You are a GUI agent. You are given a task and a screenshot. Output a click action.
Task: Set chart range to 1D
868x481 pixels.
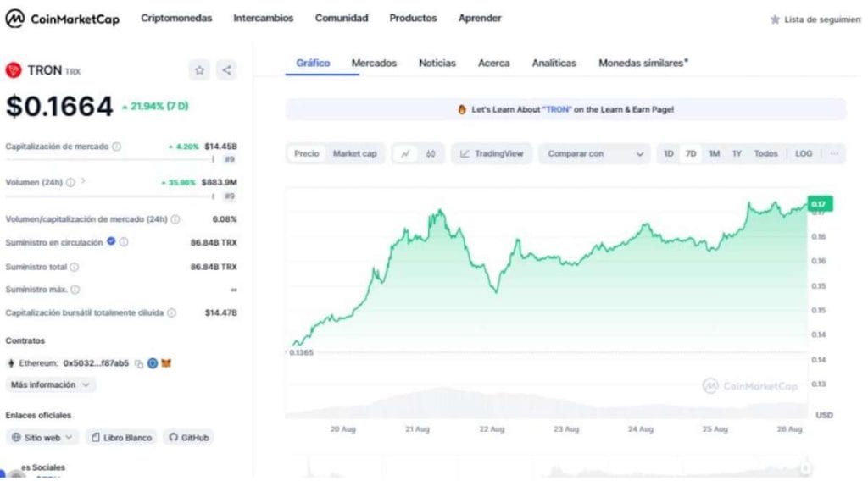[x=669, y=153]
